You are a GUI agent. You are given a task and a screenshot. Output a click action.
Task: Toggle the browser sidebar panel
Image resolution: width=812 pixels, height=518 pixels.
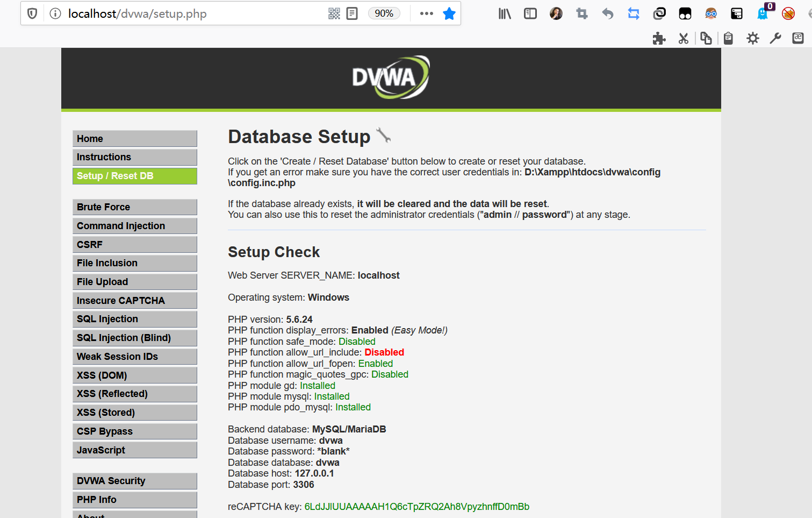[x=530, y=13]
